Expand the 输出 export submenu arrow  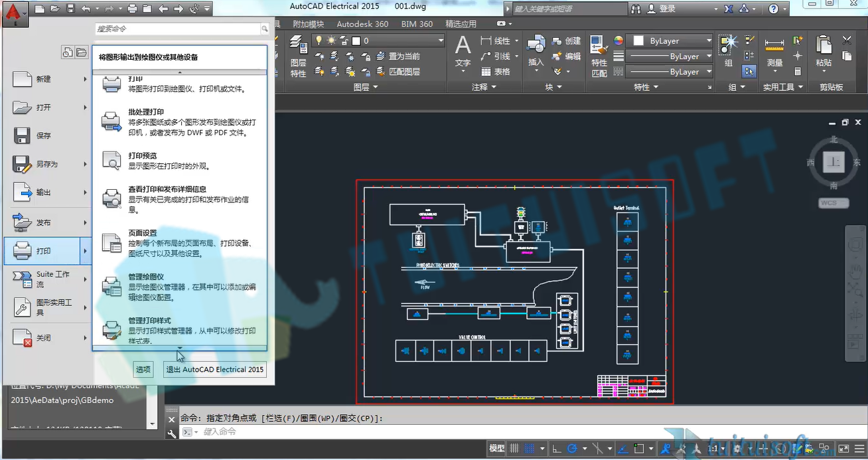[x=85, y=192]
